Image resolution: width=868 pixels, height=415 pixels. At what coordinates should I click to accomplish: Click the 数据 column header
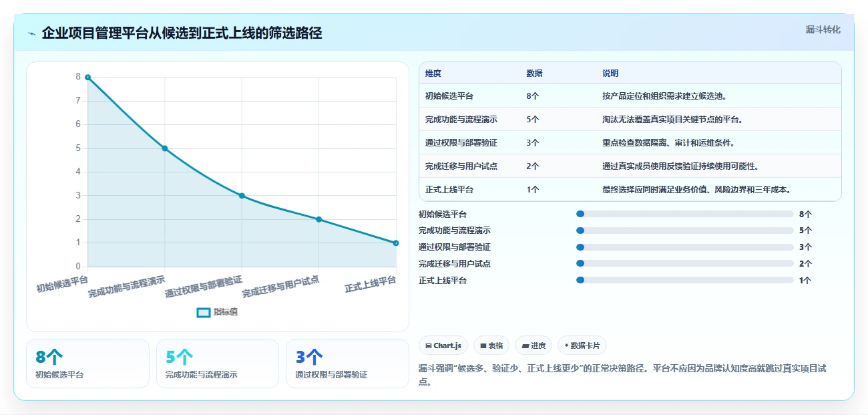534,74
